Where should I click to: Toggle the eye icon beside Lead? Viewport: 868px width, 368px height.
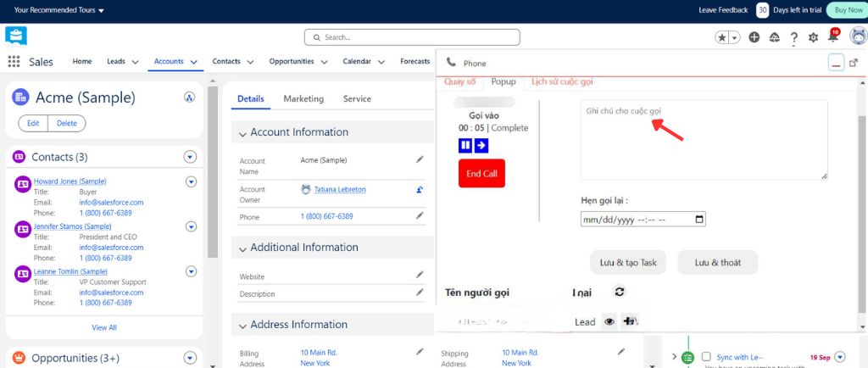[x=609, y=321]
